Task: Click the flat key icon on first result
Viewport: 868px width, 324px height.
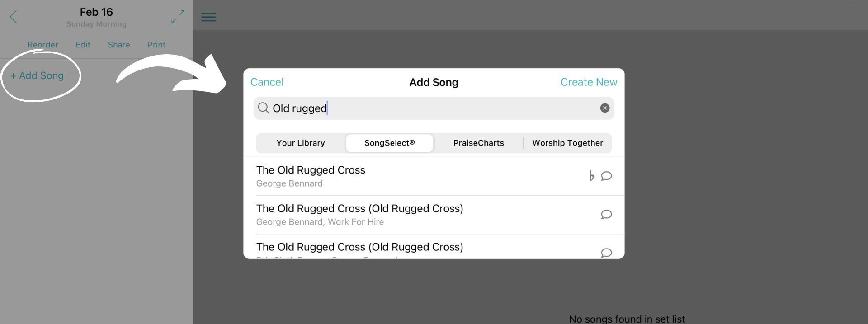Action: 592,176
